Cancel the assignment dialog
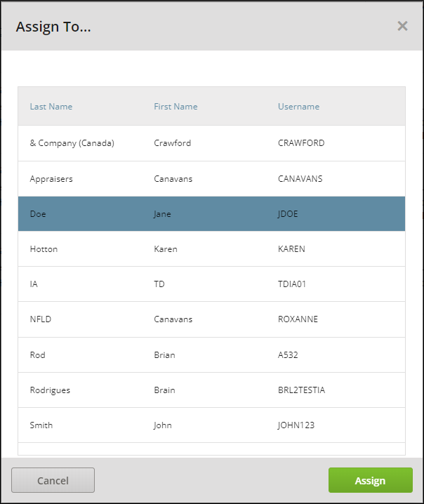 [53, 480]
